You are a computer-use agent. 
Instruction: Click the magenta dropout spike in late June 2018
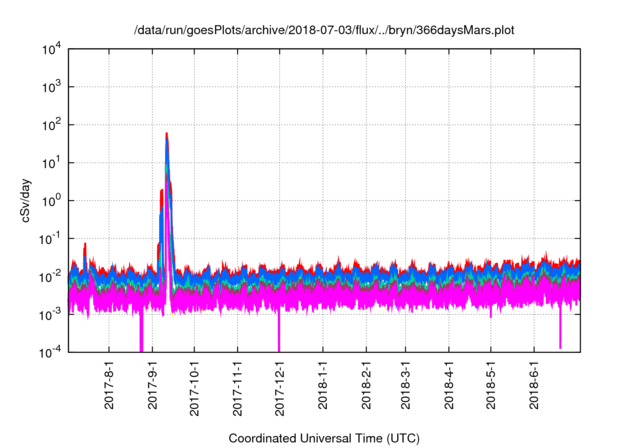point(560,328)
